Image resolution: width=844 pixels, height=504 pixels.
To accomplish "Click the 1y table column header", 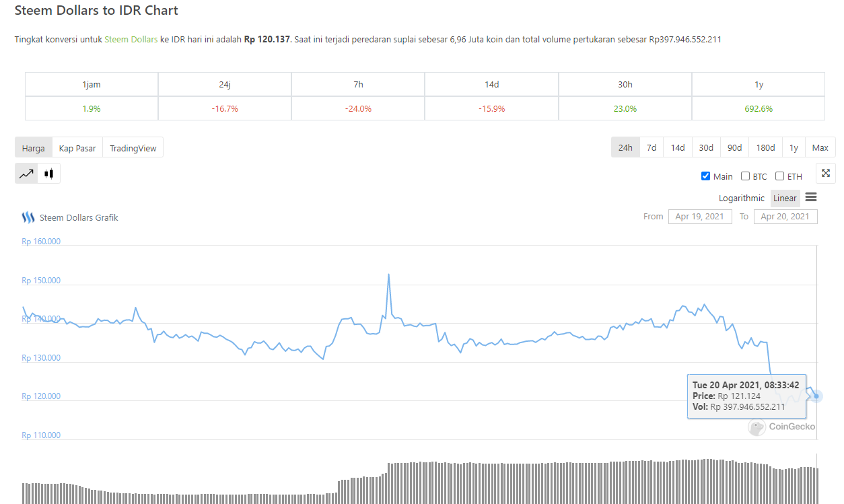I will coord(759,85).
